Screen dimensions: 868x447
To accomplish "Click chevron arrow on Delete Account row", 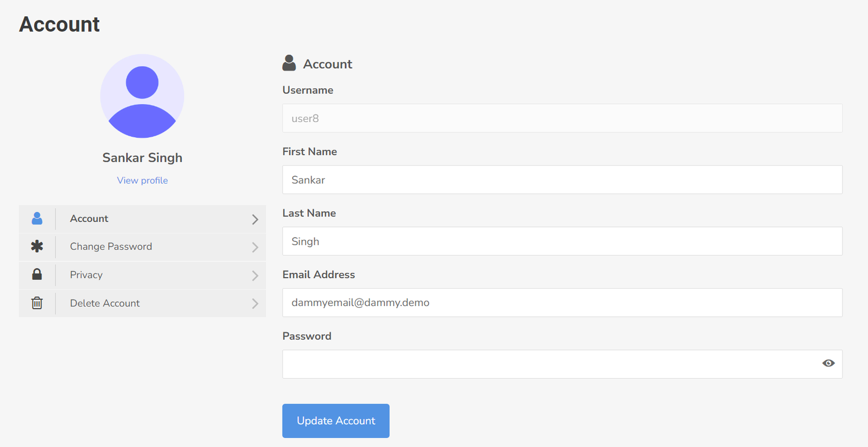I will (x=255, y=304).
